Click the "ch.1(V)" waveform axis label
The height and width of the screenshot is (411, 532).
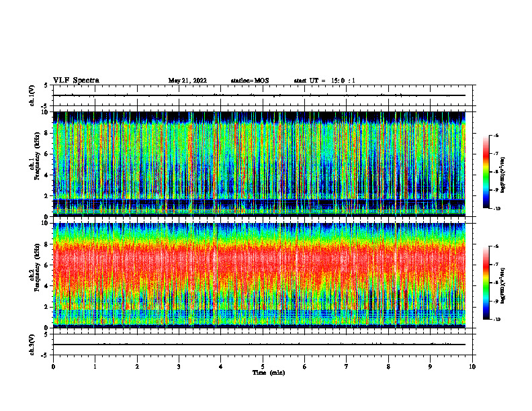[x=32, y=95]
